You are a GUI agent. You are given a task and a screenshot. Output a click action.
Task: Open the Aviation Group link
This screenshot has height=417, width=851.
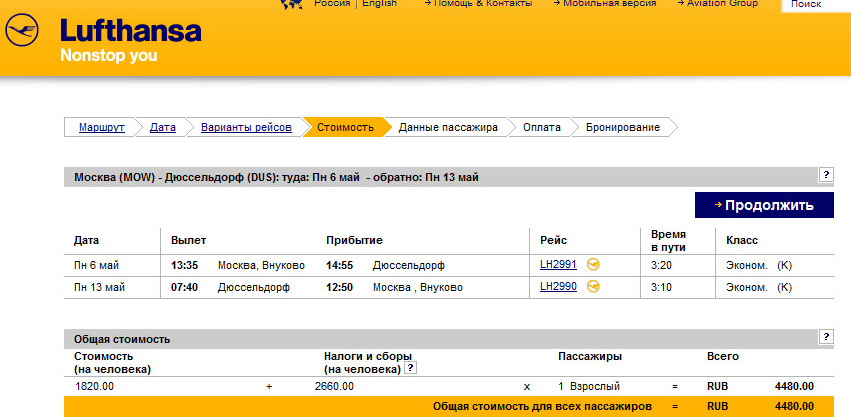coord(717,3)
